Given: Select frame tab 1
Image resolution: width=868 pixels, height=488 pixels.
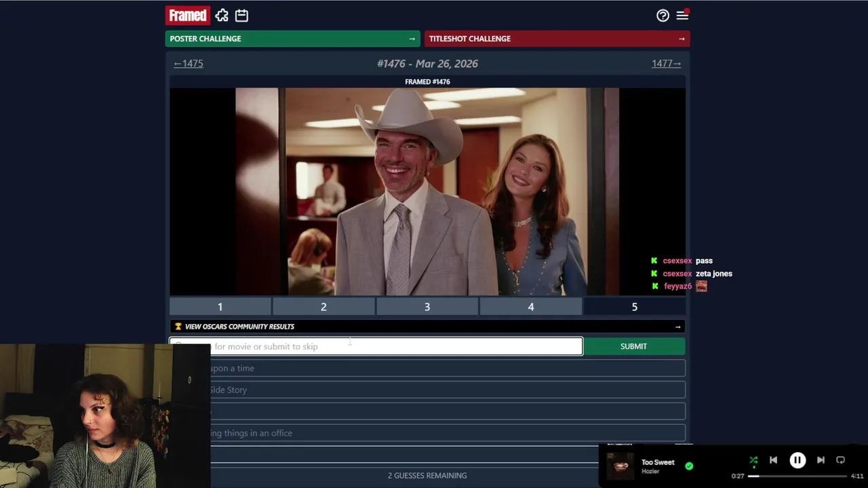Looking at the screenshot, I should click(220, 307).
